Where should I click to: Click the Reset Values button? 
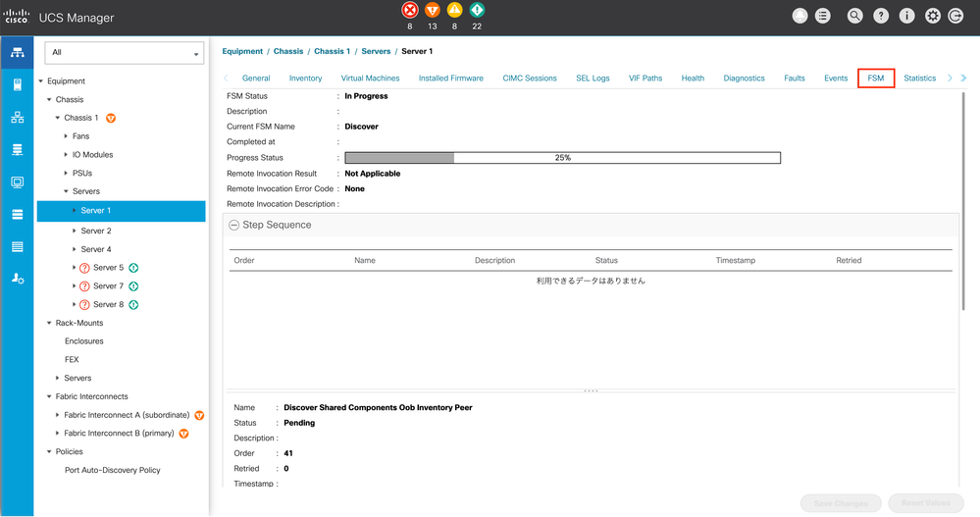[x=926, y=503]
